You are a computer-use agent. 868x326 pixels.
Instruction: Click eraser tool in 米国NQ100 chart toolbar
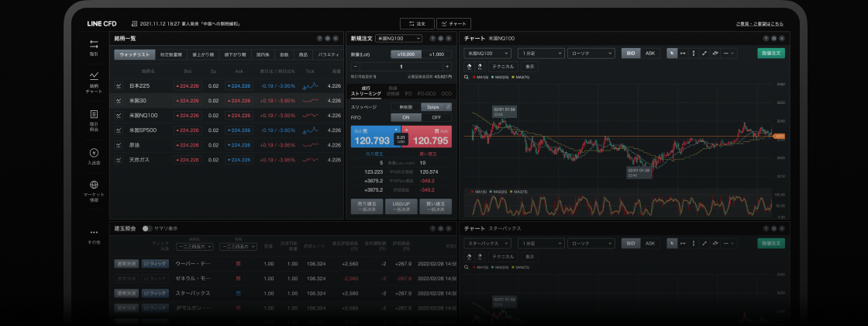point(469,66)
